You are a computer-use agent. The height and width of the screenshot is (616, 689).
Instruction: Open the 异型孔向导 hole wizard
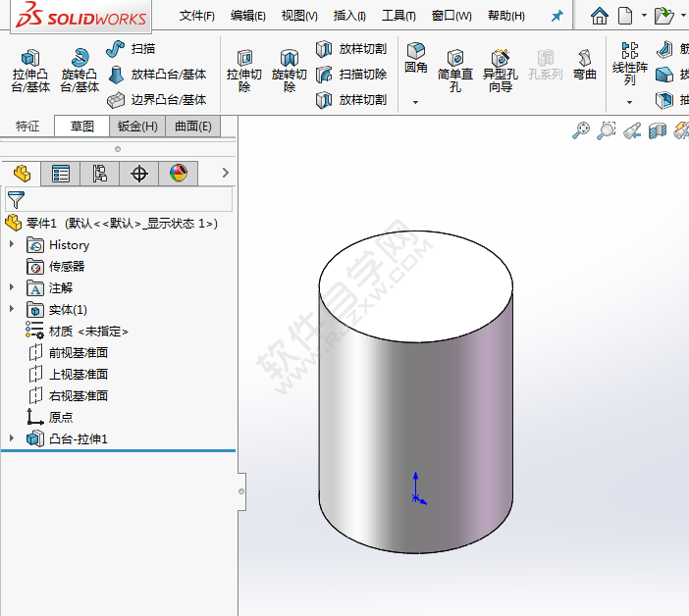click(500, 71)
